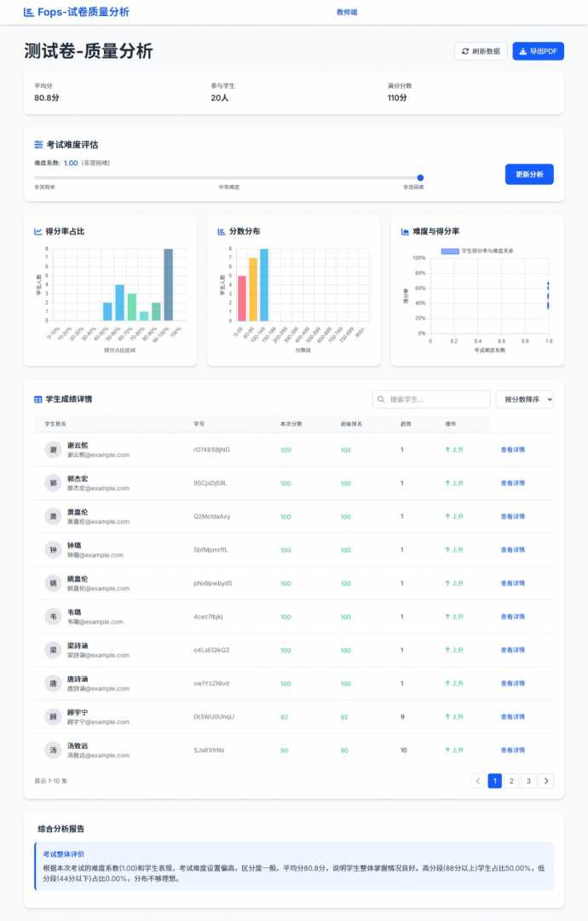Click the chart icon beside 难度与得分率
The image size is (588, 921).
405,231
